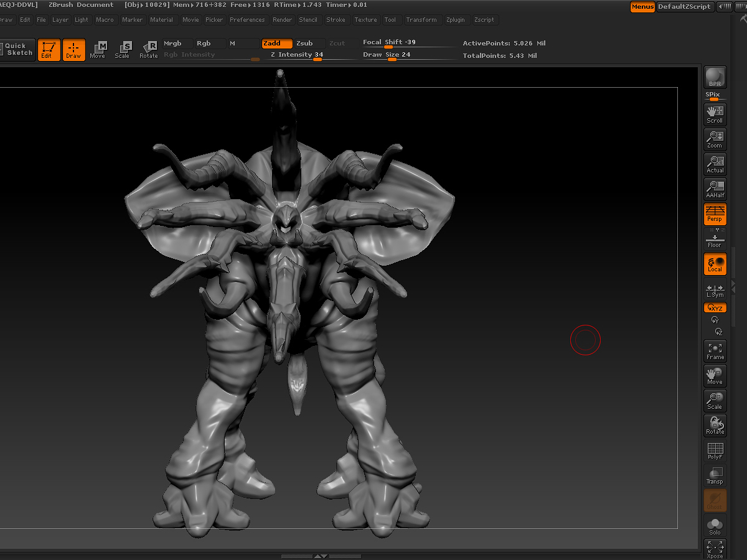
Task: Toggle Transp transparency mode
Action: pyautogui.click(x=715, y=475)
